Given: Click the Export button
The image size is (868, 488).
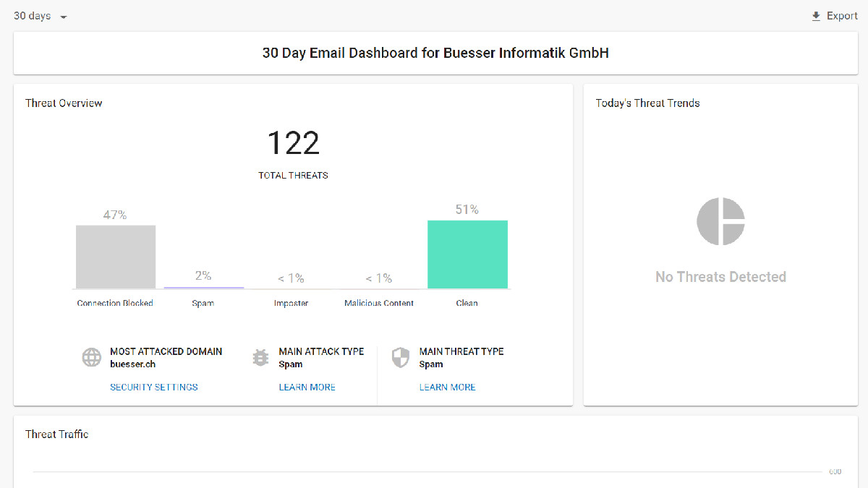Looking at the screenshot, I should coord(834,16).
